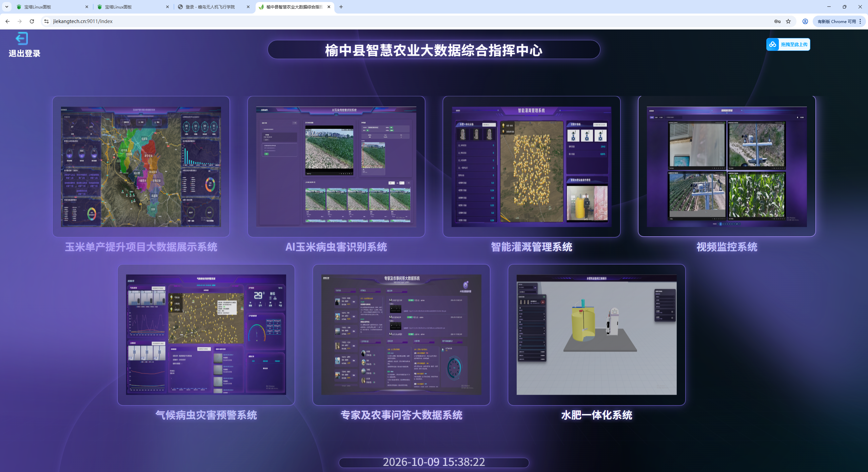The height and width of the screenshot is (472, 868).
Task: Open the Chrome three-dot menu
Action: point(861,21)
